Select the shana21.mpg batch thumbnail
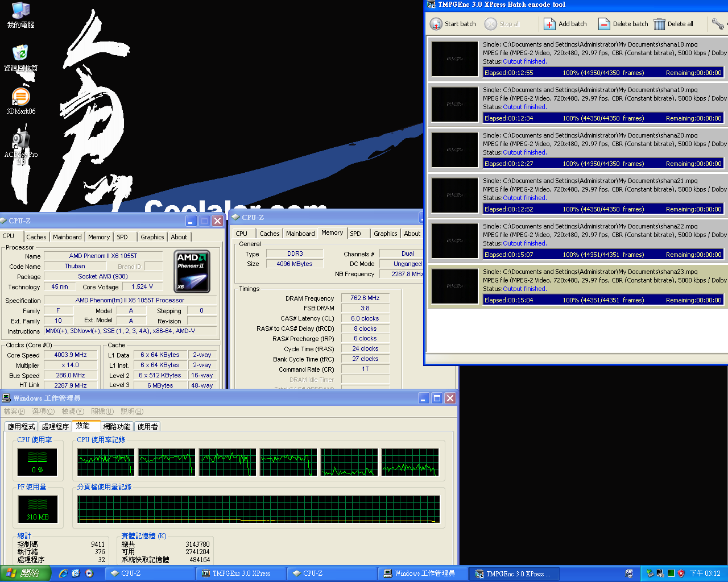 point(454,195)
